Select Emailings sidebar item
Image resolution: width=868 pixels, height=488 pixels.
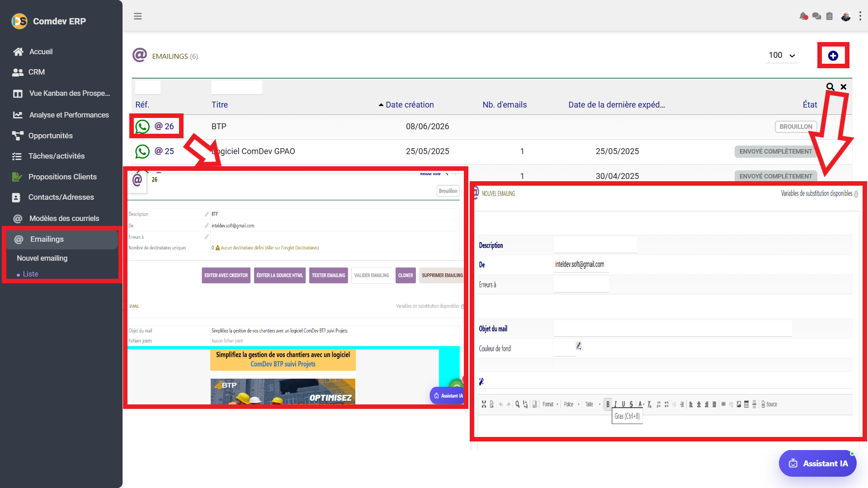62,239
